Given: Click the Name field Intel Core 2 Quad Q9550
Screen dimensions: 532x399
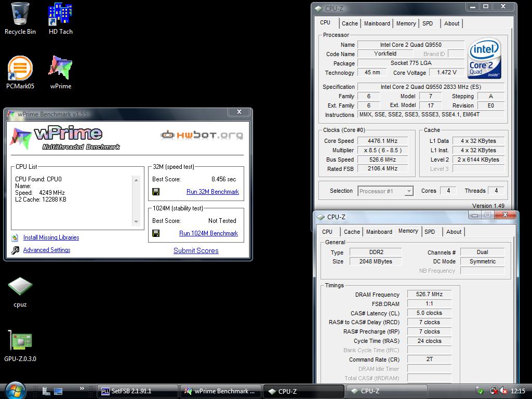Looking at the screenshot, I should pyautogui.click(x=411, y=45).
